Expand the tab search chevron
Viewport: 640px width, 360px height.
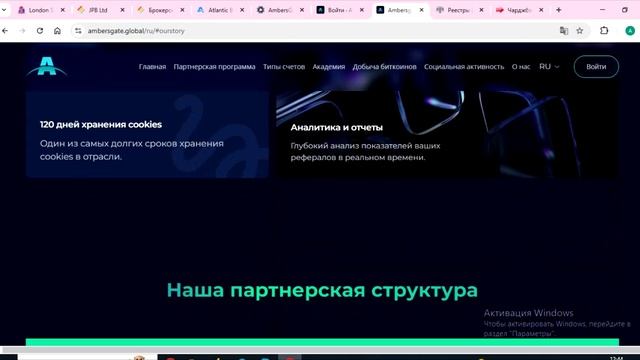[4, 10]
